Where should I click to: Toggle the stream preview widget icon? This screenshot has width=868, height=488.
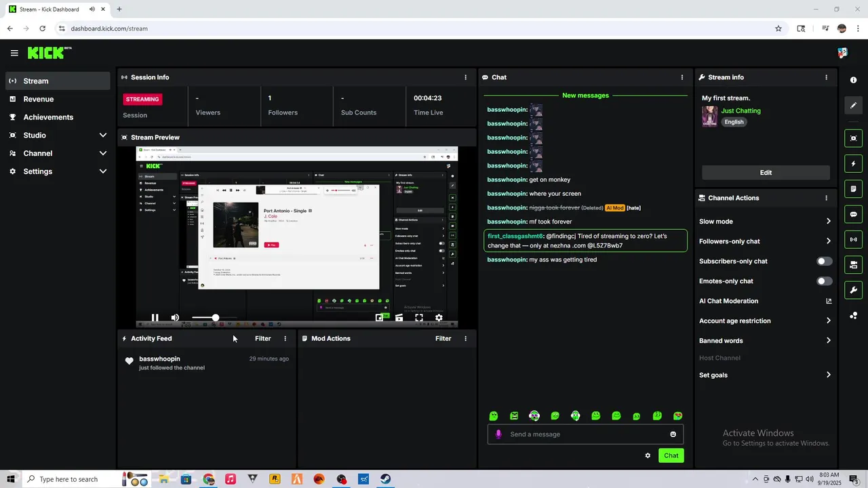coord(853,138)
